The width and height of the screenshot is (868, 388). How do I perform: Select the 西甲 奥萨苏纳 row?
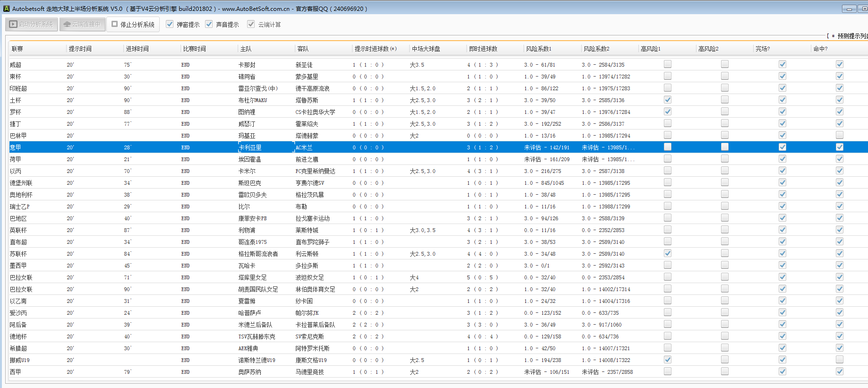[x=249, y=372]
